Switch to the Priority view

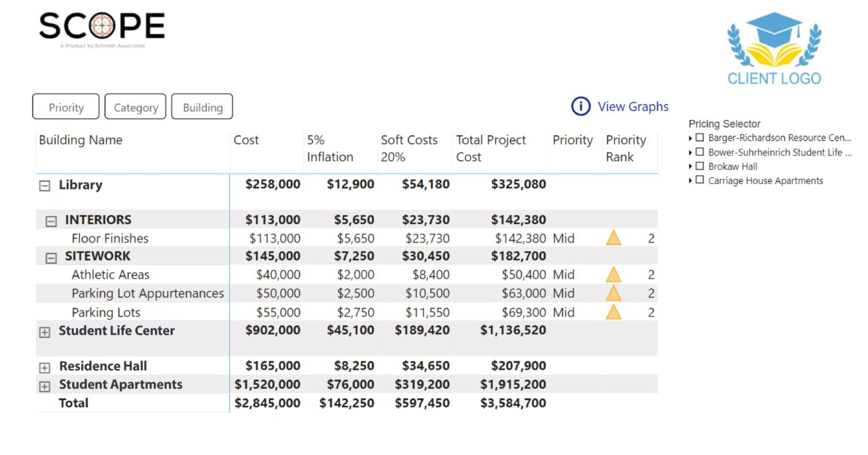click(66, 107)
